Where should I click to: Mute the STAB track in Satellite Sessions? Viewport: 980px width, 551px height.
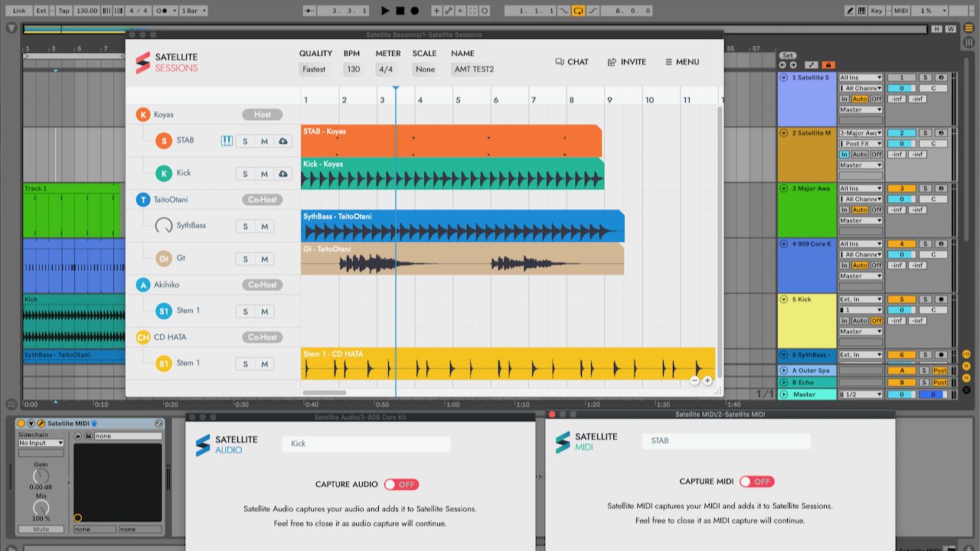click(x=264, y=142)
